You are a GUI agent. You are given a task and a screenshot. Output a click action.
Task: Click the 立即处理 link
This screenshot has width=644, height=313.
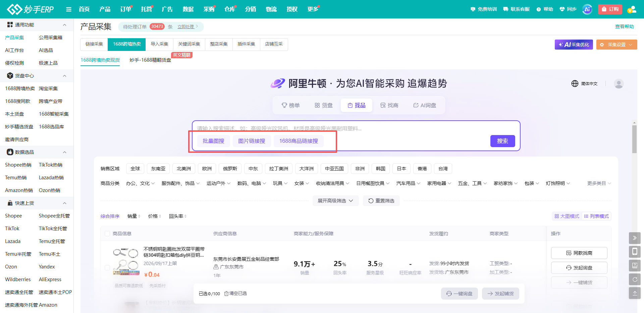[x=187, y=27]
